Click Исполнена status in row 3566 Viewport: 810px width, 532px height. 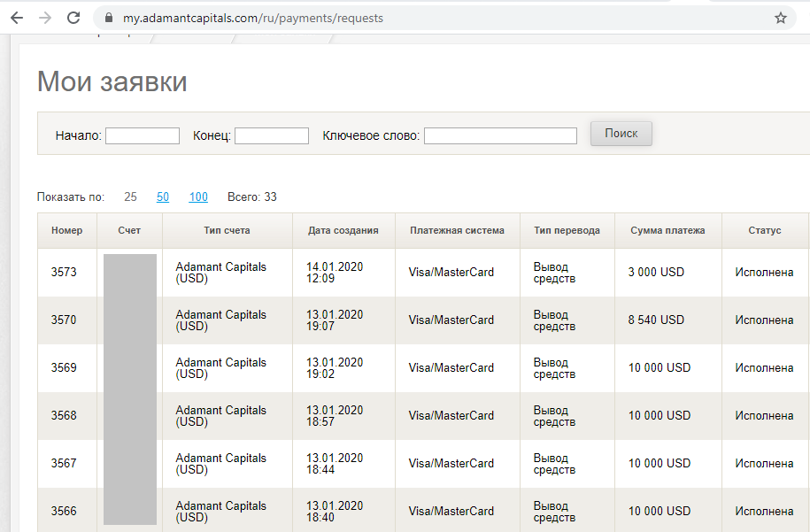pos(765,512)
